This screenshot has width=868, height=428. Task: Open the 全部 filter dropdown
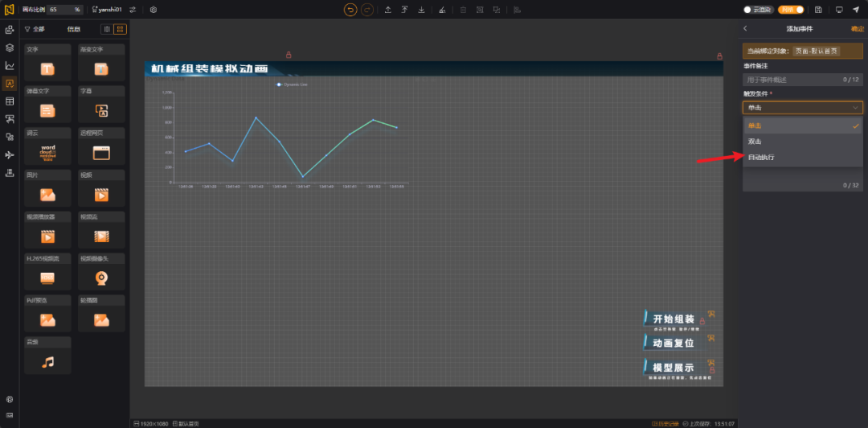coord(35,30)
